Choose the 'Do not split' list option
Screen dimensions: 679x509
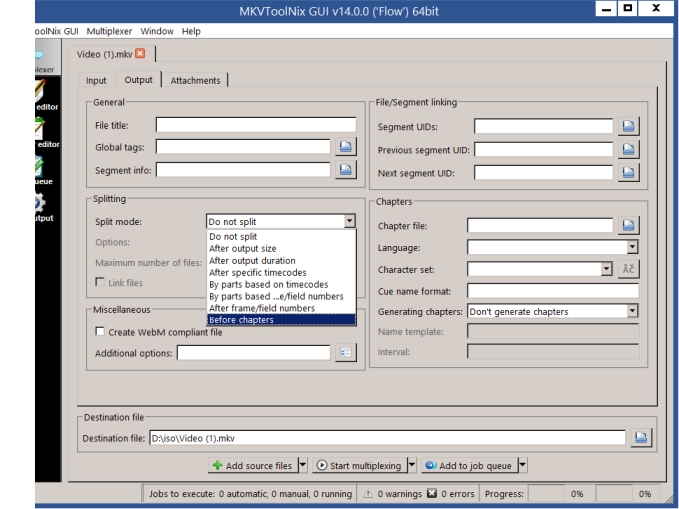(x=281, y=237)
